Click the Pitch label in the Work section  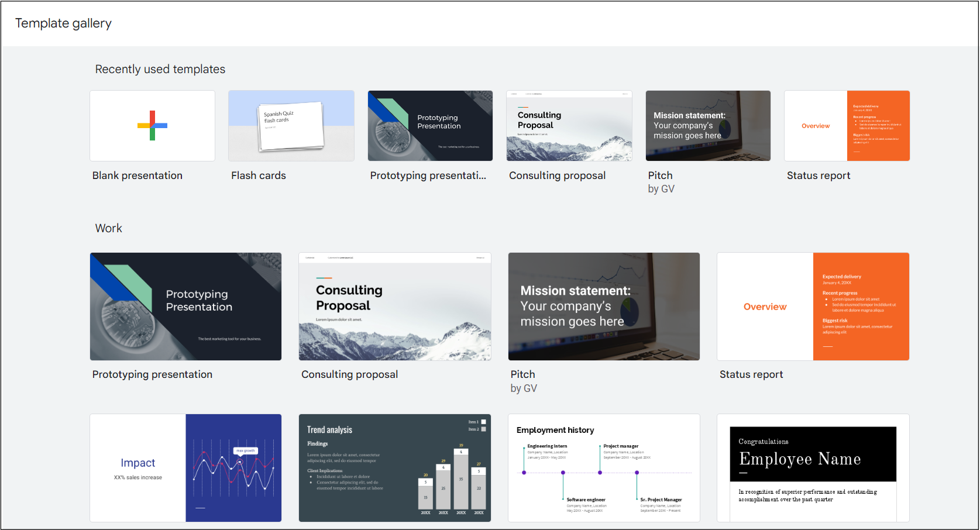point(522,374)
